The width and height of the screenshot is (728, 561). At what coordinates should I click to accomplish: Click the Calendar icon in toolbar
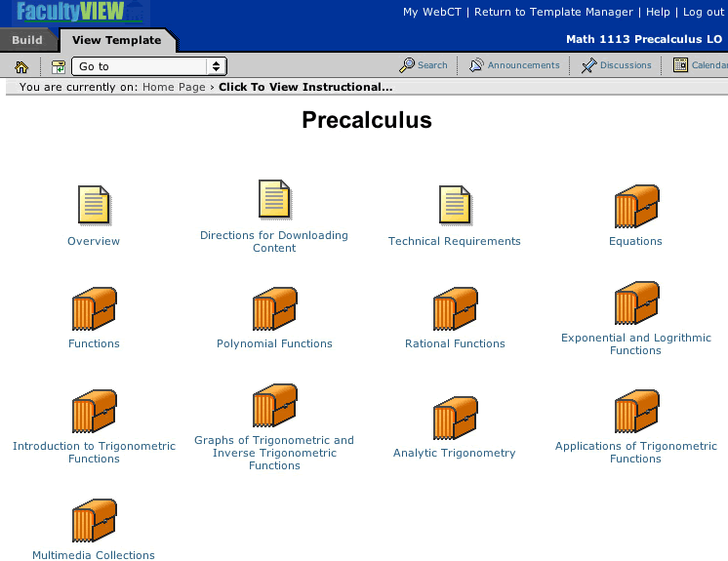pyautogui.click(x=680, y=65)
